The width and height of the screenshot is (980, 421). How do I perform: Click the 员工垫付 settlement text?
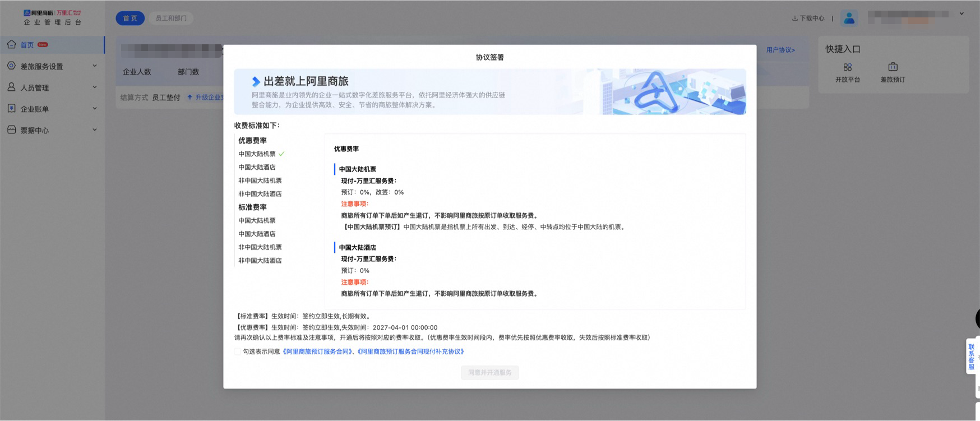(x=166, y=98)
